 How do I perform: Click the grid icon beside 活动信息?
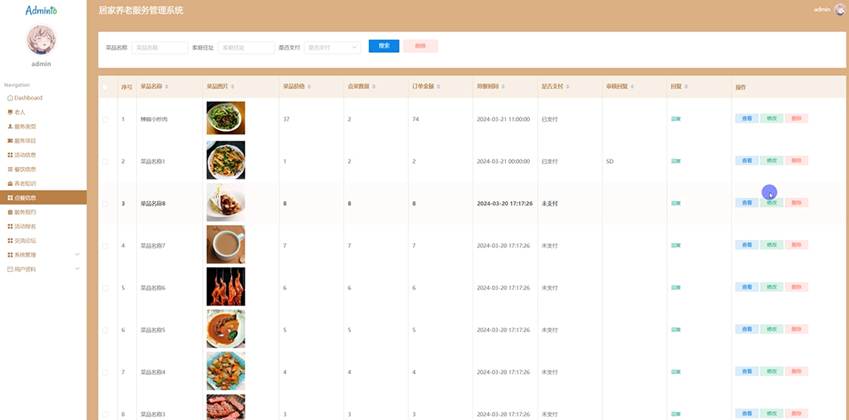coord(10,155)
